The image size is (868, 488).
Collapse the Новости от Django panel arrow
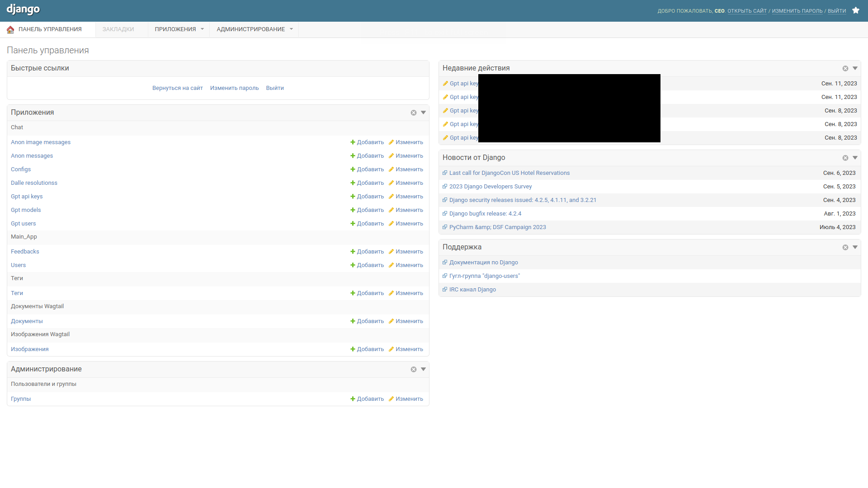pos(855,158)
